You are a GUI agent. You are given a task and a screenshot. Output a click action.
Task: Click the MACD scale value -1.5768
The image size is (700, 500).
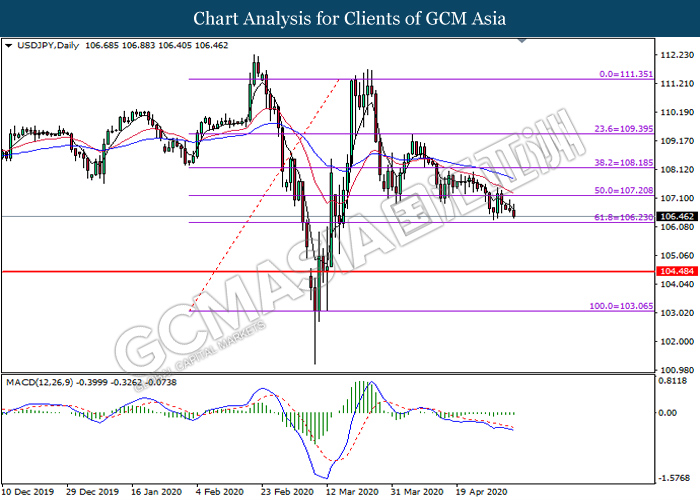click(x=673, y=478)
